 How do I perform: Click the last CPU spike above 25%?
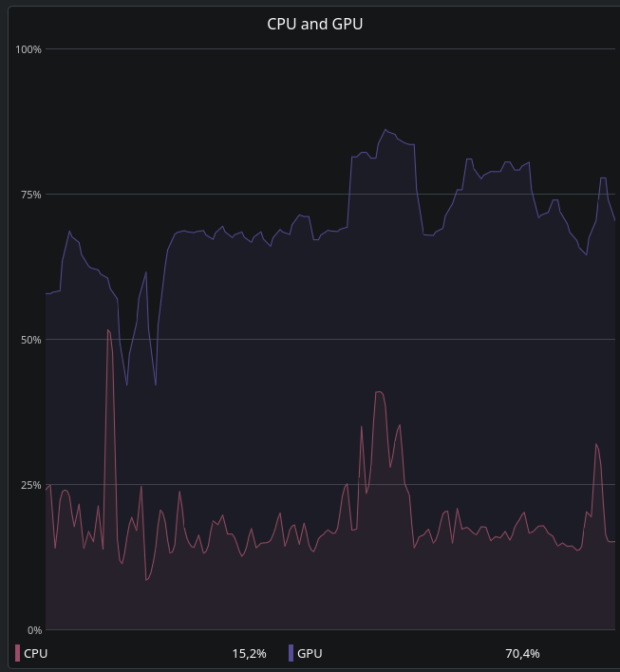596,444
